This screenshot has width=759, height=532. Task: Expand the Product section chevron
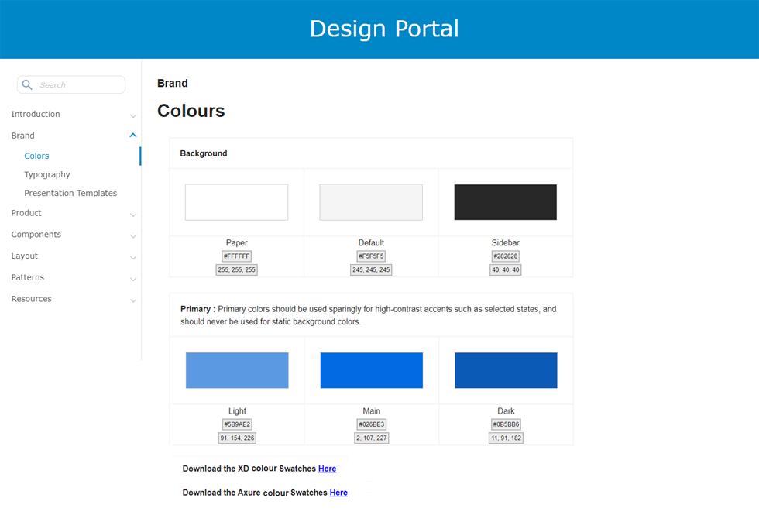click(x=133, y=215)
